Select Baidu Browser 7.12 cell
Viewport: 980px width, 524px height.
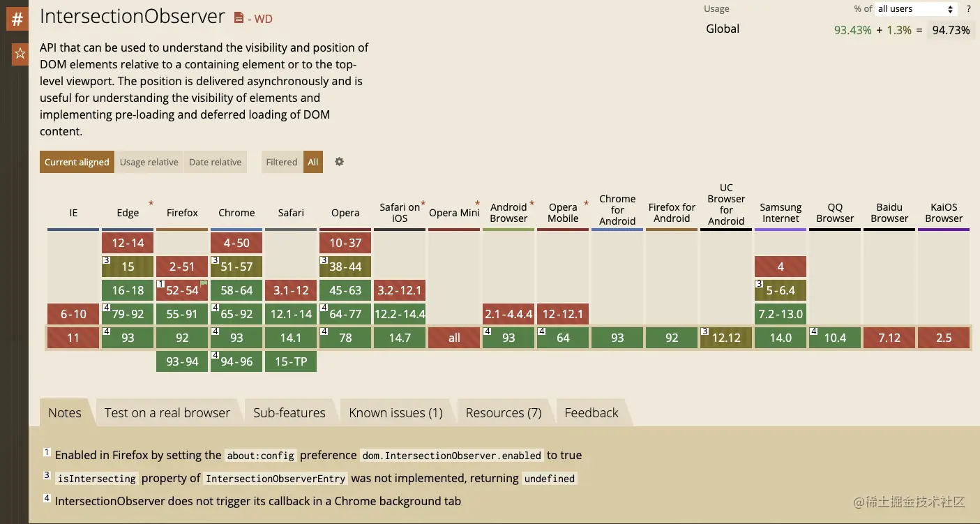[889, 338]
